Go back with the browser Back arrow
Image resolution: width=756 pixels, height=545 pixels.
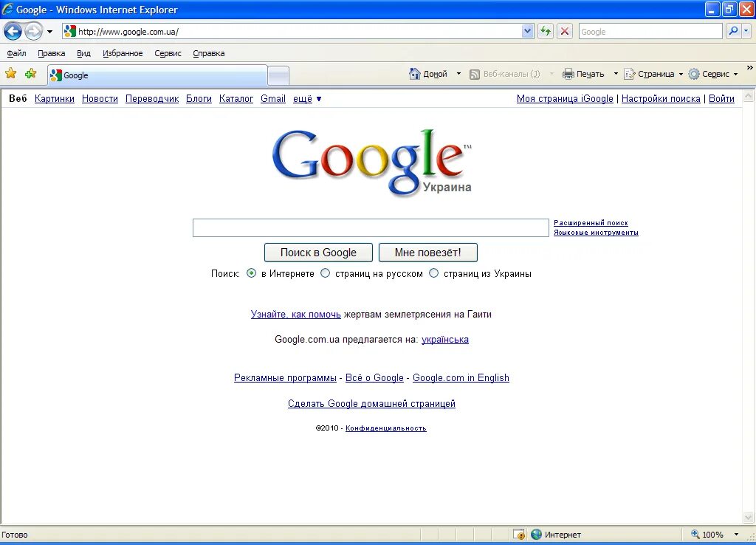13,32
